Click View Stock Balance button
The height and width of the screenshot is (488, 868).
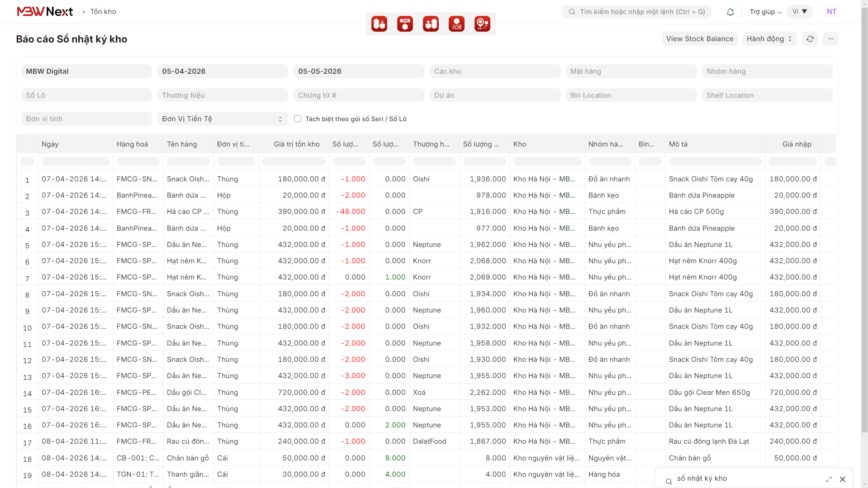[x=699, y=39]
